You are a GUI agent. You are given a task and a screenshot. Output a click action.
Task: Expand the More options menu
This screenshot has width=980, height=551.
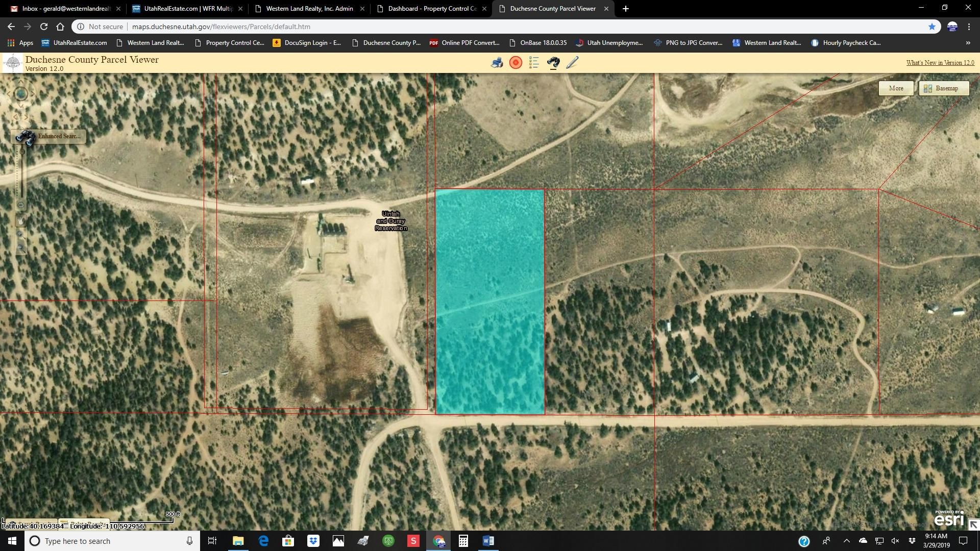[896, 88]
